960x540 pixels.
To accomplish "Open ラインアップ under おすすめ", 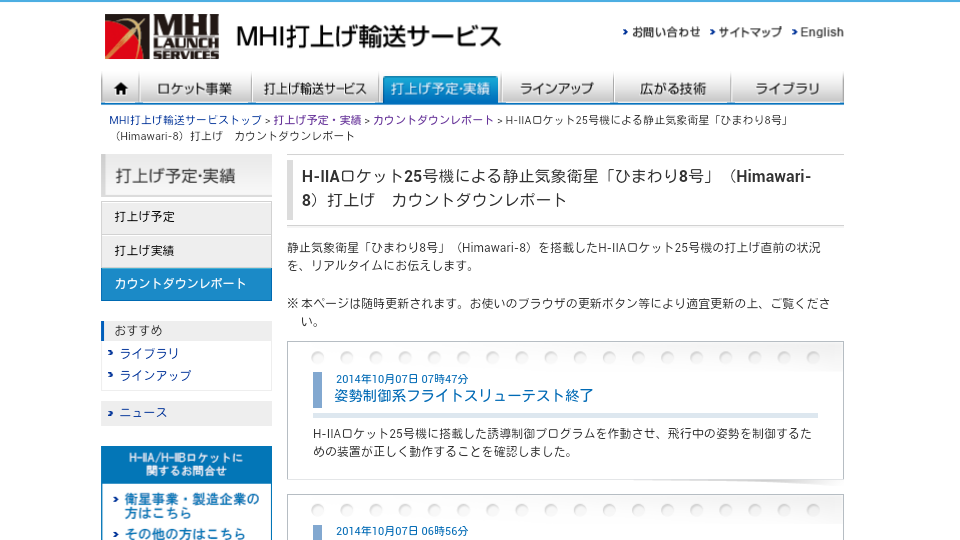I will click(155, 375).
